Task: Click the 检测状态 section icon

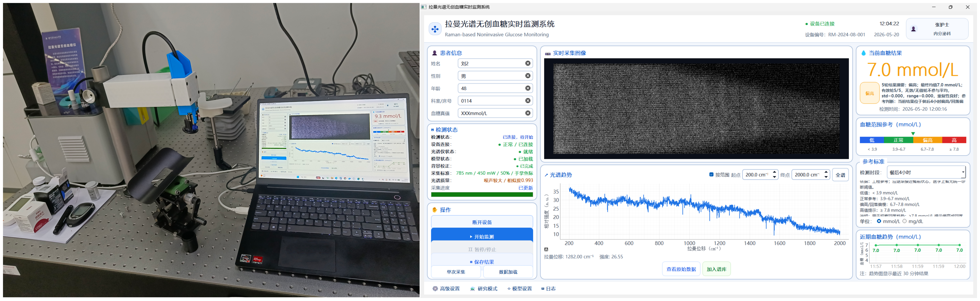Action: (x=433, y=130)
